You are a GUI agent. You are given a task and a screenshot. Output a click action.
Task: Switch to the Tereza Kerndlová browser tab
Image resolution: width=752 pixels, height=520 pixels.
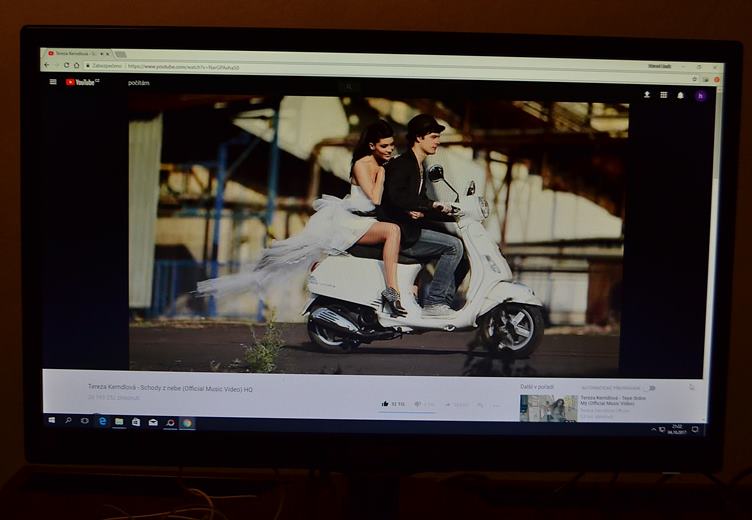tap(77, 53)
